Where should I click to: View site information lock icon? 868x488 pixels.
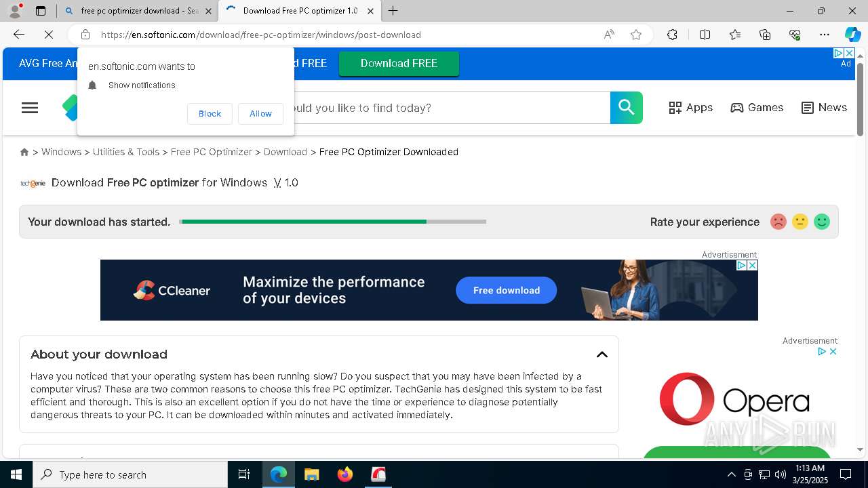85,35
